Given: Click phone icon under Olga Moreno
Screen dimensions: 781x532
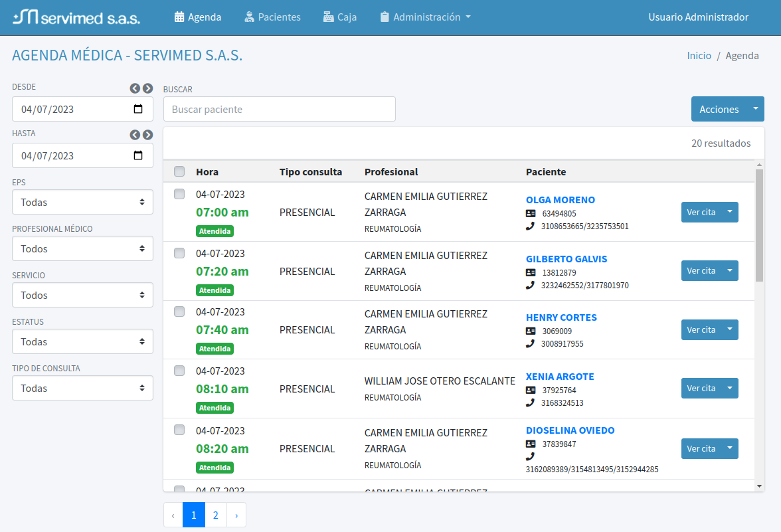Looking at the screenshot, I should [530, 226].
